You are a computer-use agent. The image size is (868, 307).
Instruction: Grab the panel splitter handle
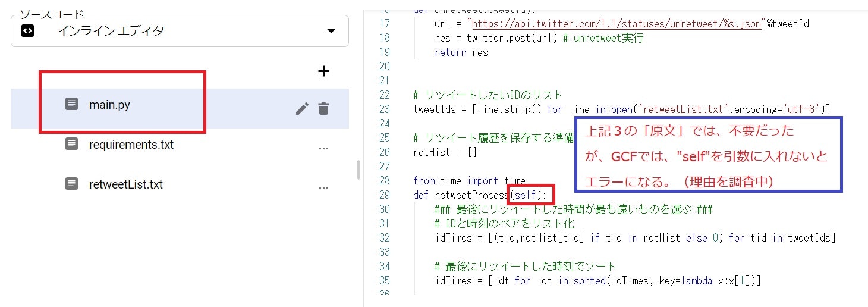pyautogui.click(x=358, y=170)
